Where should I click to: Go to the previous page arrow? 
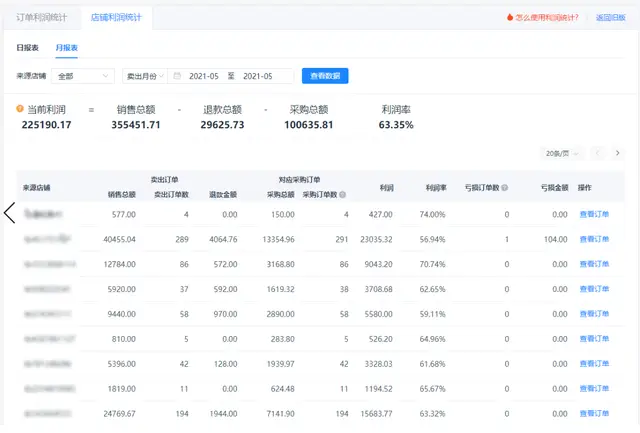tap(598, 153)
